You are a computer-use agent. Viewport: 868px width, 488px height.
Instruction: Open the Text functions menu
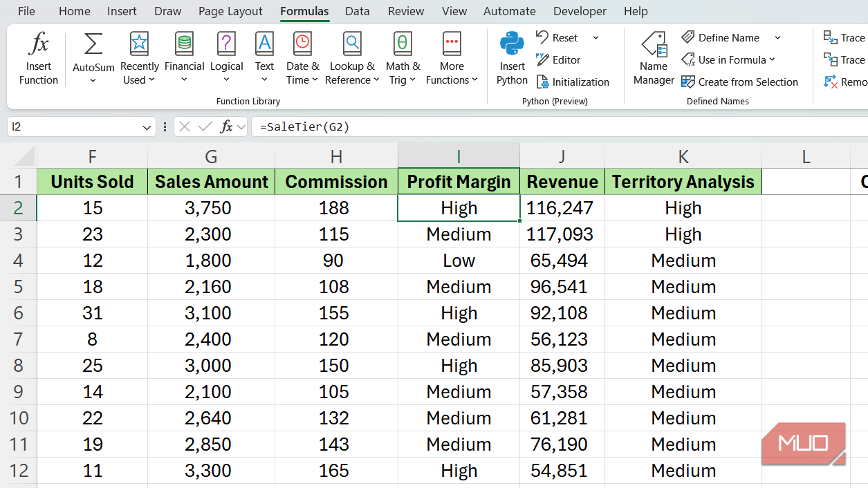coord(264,59)
